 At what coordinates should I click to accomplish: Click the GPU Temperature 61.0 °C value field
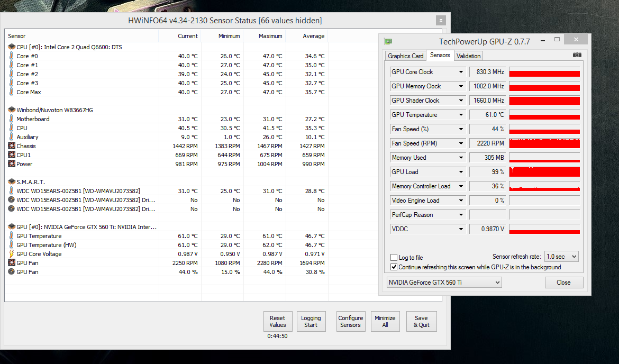(488, 115)
